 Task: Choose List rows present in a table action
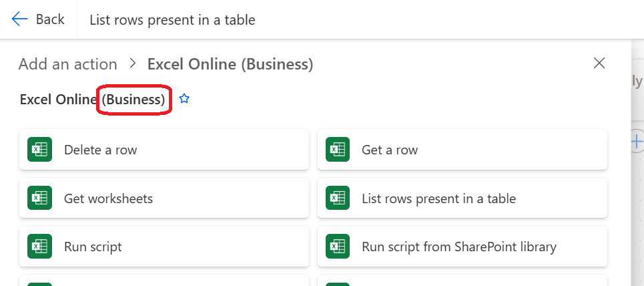coord(462,198)
